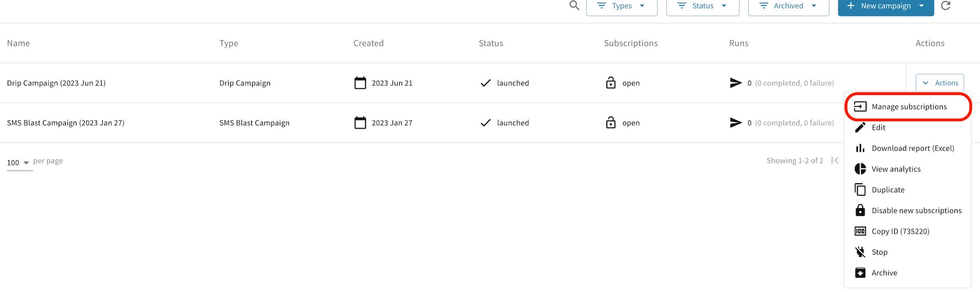
Task: Choose Download report (Excel) menu item
Action: pos(913,149)
